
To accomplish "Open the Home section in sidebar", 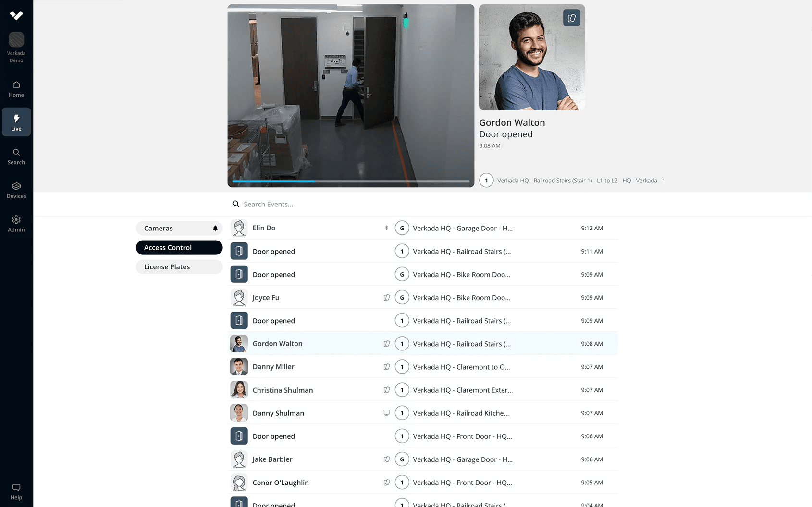I will pyautogui.click(x=16, y=89).
